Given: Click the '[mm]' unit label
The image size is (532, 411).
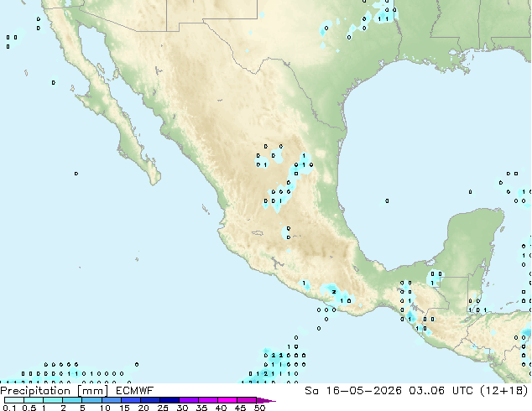Looking at the screenshot, I should pyautogui.click(x=92, y=391).
